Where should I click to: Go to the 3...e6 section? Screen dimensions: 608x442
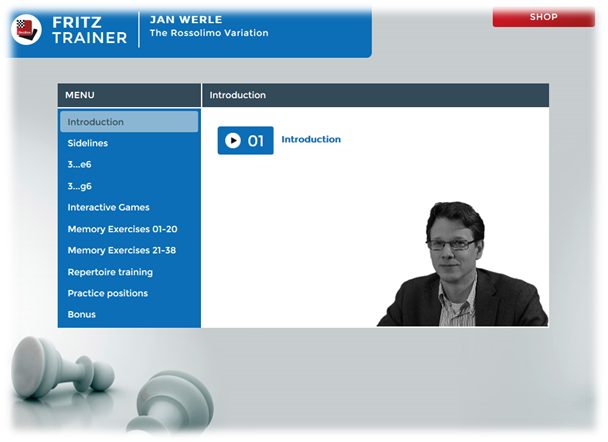tap(80, 164)
